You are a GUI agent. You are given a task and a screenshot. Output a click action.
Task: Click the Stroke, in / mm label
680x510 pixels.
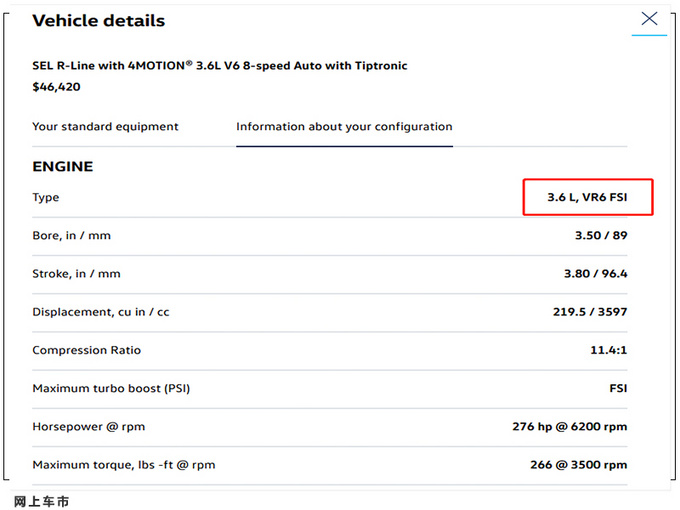[x=76, y=274]
